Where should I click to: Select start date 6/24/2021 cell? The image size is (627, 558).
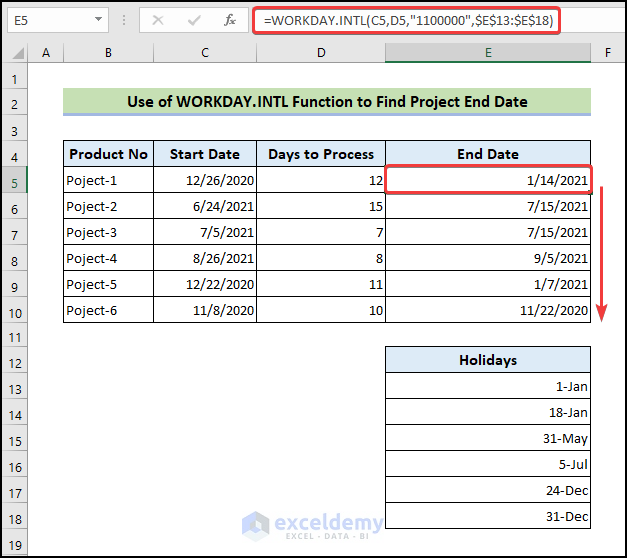pyautogui.click(x=205, y=206)
